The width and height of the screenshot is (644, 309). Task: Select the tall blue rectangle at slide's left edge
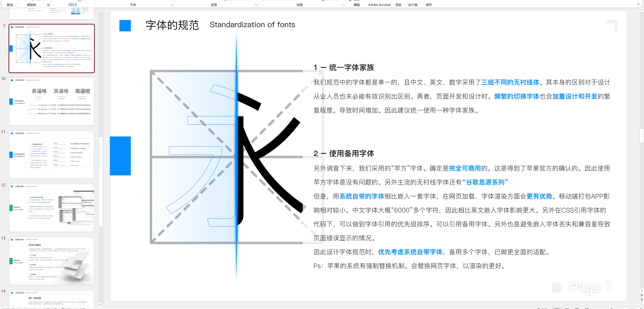120,156
